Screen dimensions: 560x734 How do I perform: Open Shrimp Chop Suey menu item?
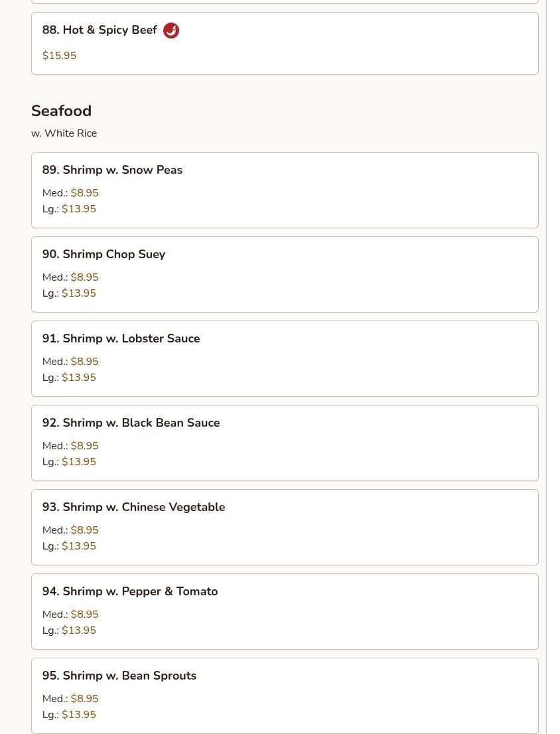(104, 254)
